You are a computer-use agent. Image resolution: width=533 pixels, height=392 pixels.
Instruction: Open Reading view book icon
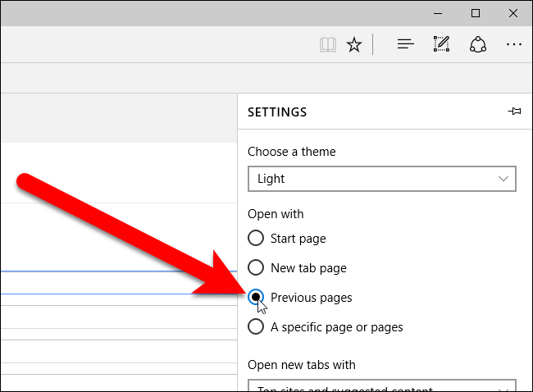click(x=327, y=44)
